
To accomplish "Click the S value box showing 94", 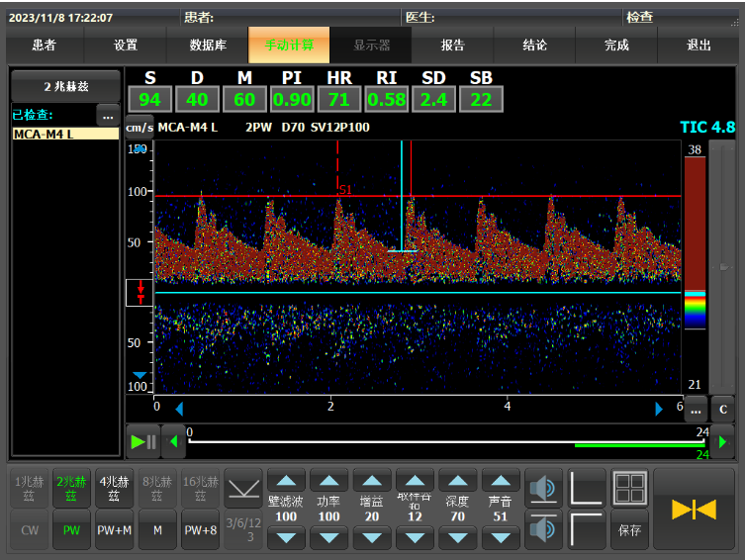I will (149, 99).
